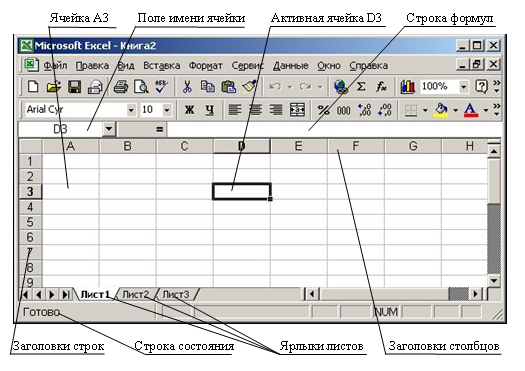525x371 pixels.
Task: Center align the cell text
Action: tap(255, 109)
